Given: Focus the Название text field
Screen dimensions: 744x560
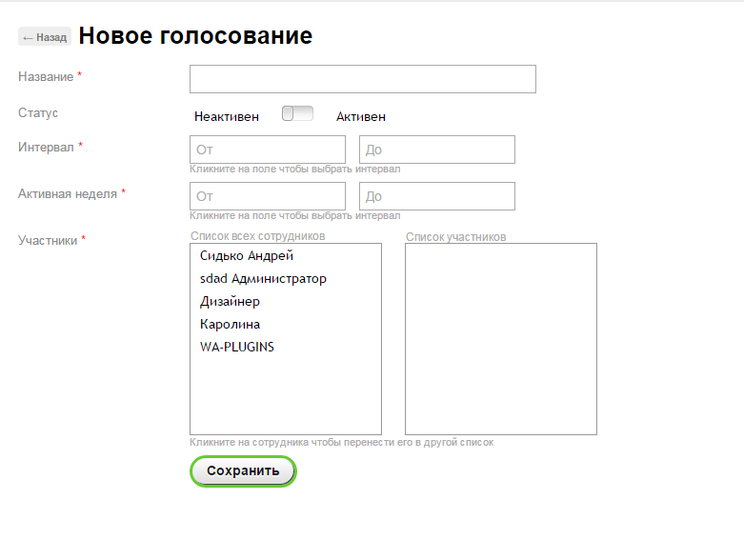Looking at the screenshot, I should pyautogui.click(x=363, y=79).
